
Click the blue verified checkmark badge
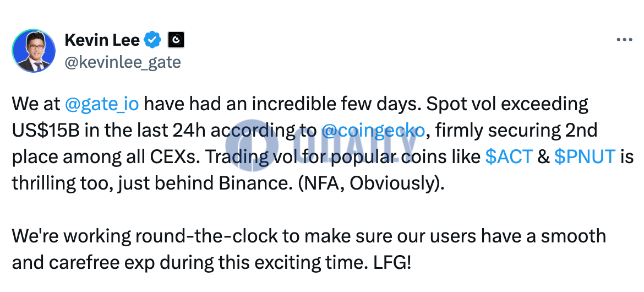coord(154,40)
